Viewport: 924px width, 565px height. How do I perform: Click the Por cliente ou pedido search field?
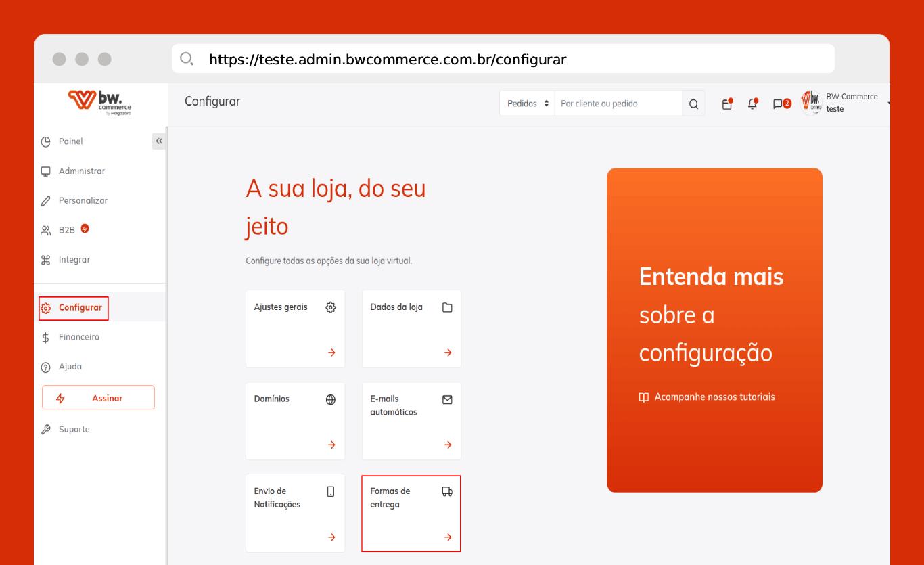click(x=617, y=104)
